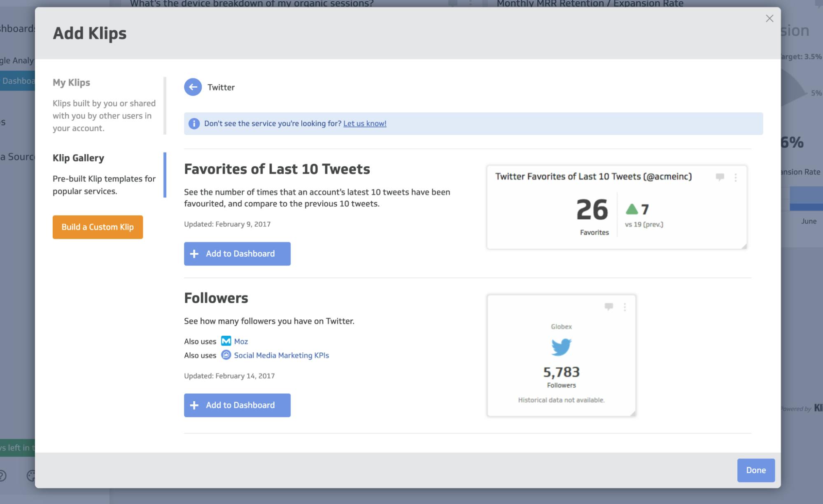
Task: Close the Add Klips dialog
Action: click(769, 19)
